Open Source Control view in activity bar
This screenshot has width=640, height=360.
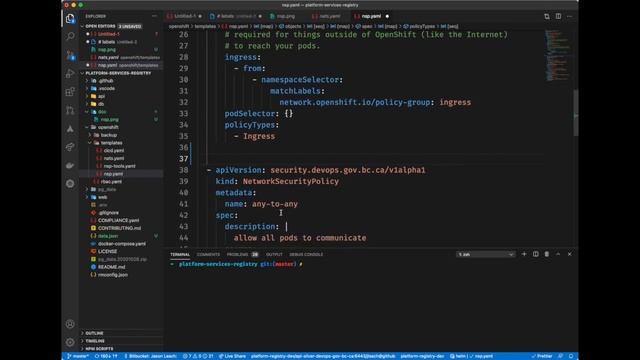70,55
